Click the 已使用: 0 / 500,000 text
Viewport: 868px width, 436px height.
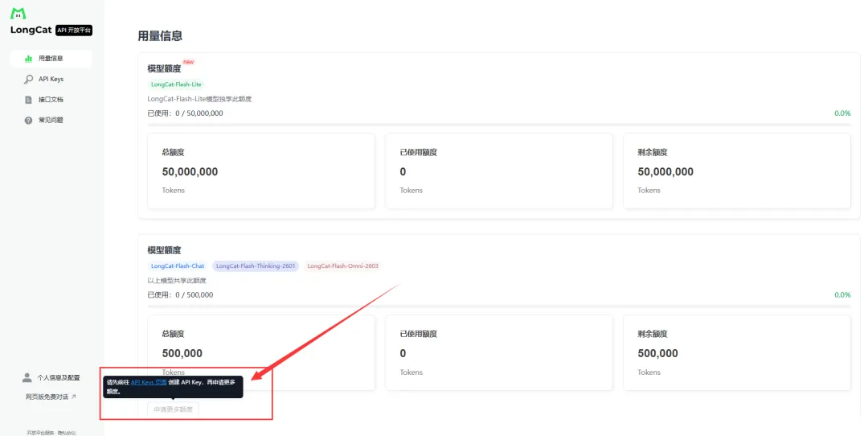181,294
